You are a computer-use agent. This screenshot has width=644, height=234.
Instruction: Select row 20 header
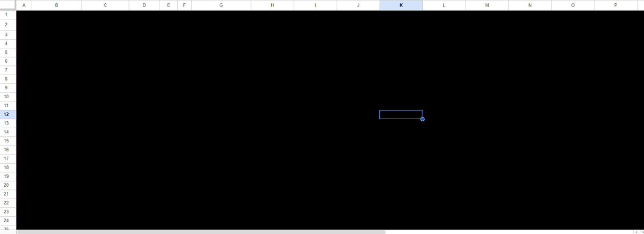pyautogui.click(x=8, y=186)
